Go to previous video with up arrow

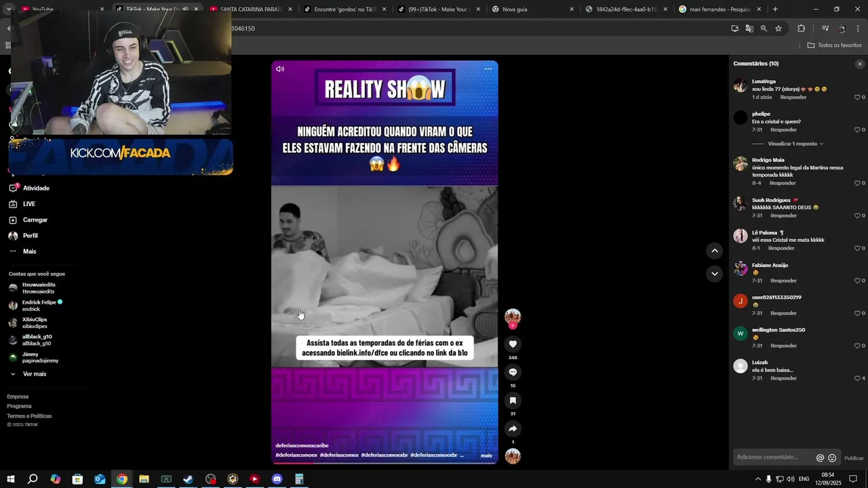pos(714,251)
